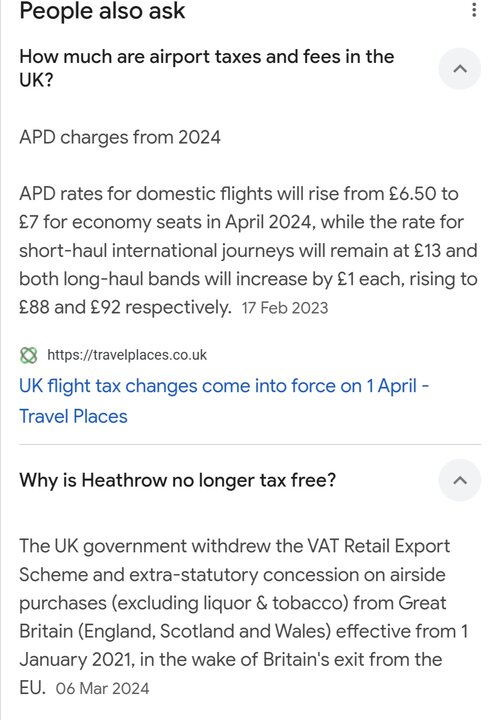The image size is (500, 720).
Task: Click the £88 and £92 respectively text
Action: point(125,307)
